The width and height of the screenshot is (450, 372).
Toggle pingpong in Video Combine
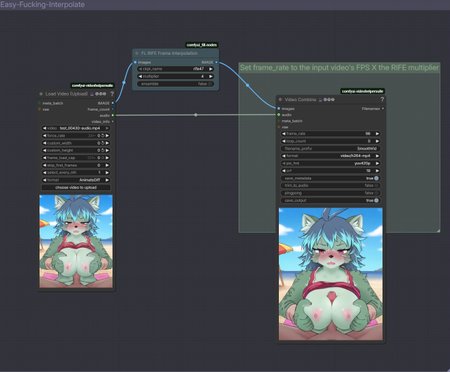[x=330, y=193]
